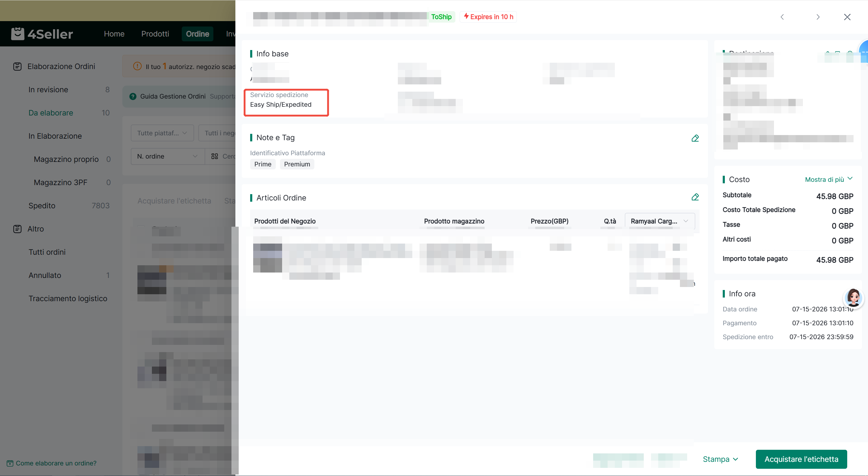Open the Tutte piattaf... platform filter

[162, 133]
